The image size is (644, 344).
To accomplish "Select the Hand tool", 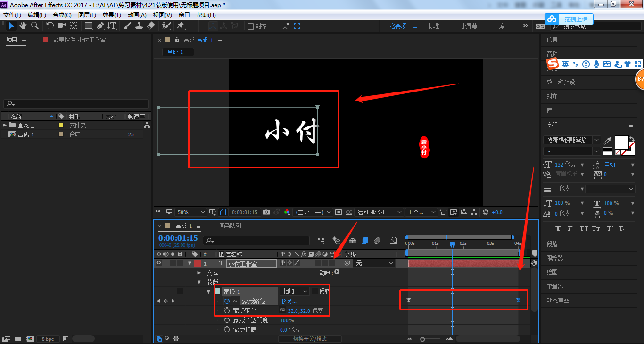I will [23, 26].
